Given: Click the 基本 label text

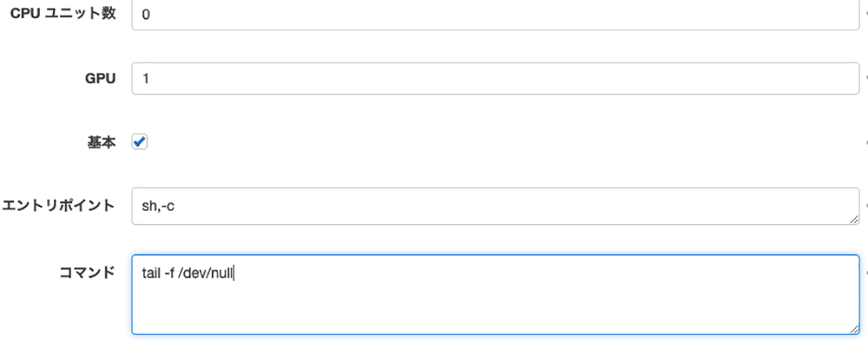Looking at the screenshot, I should 102,142.
